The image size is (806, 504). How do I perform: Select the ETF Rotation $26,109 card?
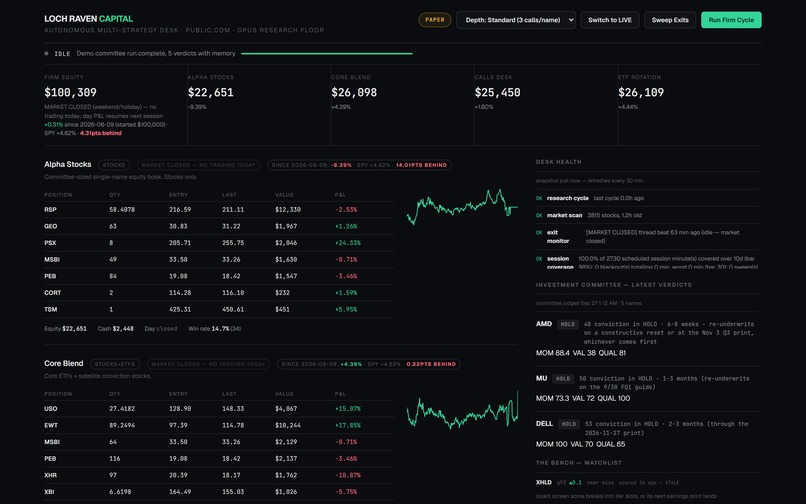689,105
